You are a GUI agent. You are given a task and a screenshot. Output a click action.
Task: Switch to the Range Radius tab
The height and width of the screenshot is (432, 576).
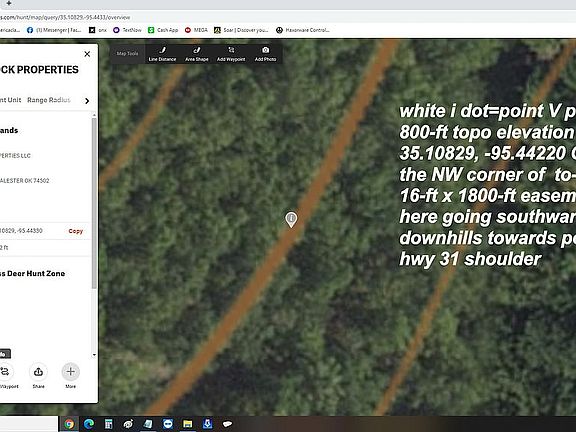[x=48, y=100]
